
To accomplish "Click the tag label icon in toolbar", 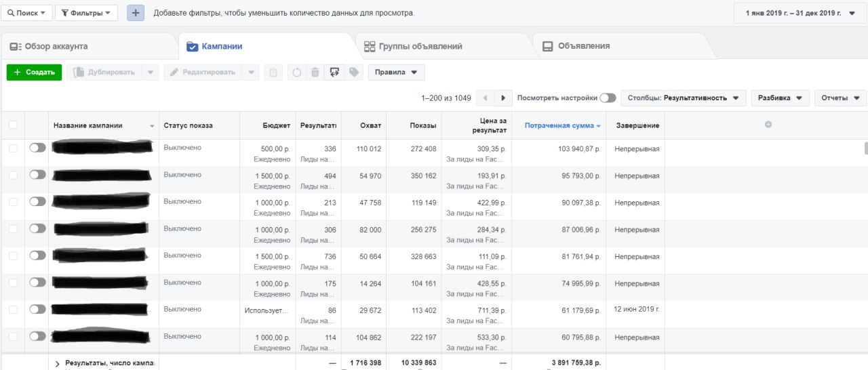I will [353, 72].
